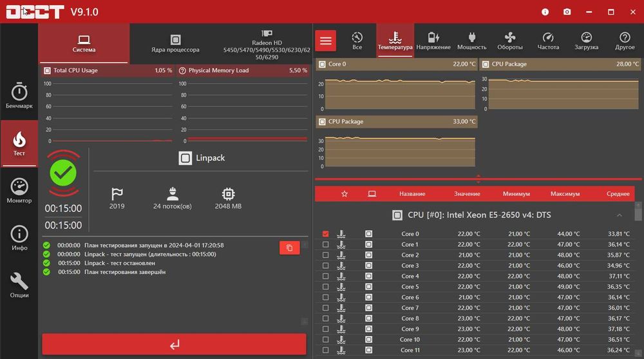
Task: Check the Core 11 graph checkbox
Action: [x=326, y=351]
